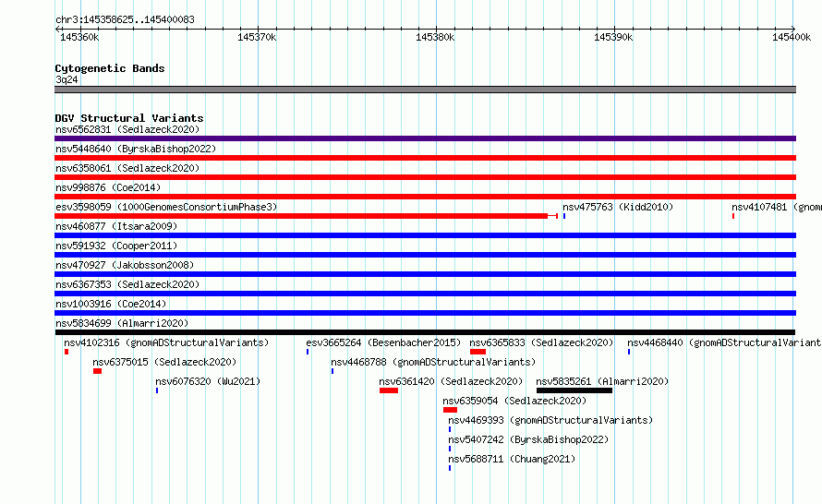Click the blue nsv460877 variant bar
Image resolution: width=822 pixels, height=504 pixels.
425,235
